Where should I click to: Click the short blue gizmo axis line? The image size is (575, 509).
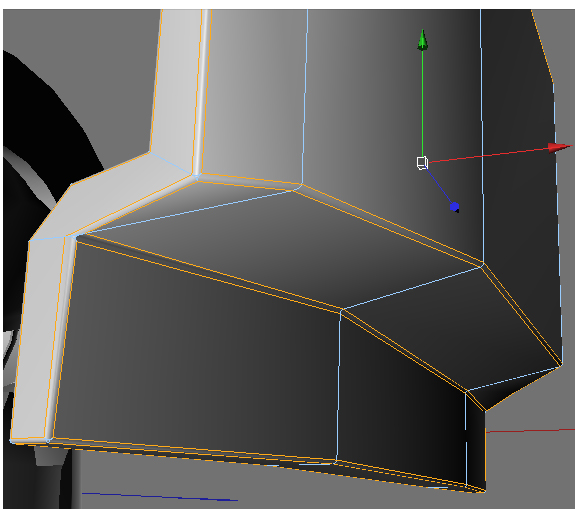[x=439, y=186]
